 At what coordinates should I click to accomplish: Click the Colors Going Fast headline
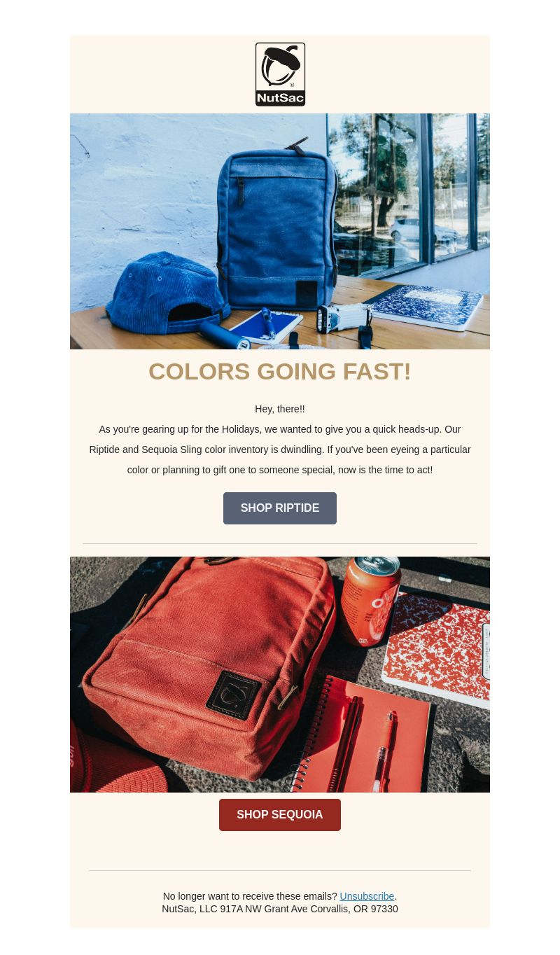[280, 371]
